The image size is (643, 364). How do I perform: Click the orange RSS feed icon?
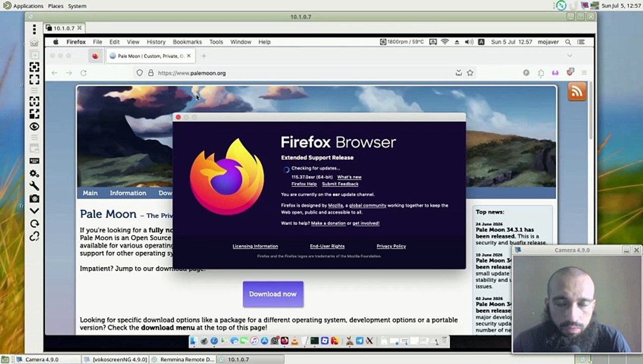point(577,92)
